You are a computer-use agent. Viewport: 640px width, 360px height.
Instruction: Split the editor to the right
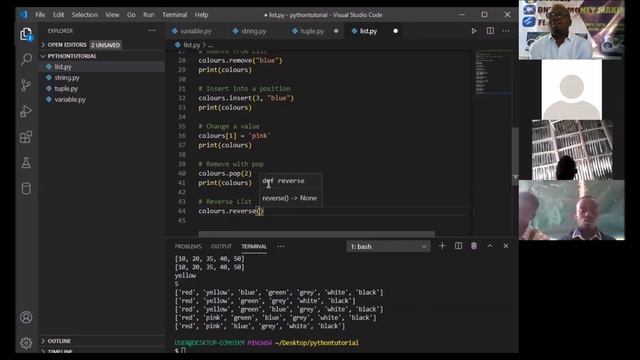coord(490,31)
